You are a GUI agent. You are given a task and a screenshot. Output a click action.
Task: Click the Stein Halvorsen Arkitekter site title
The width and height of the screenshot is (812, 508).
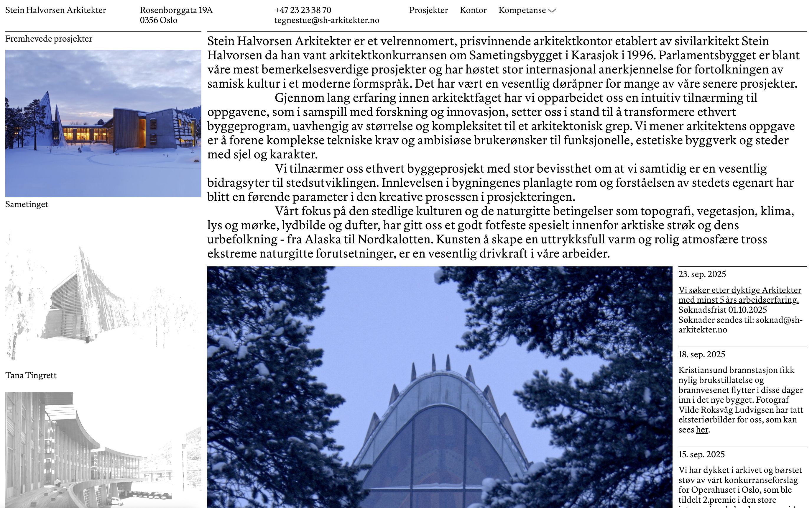click(56, 10)
